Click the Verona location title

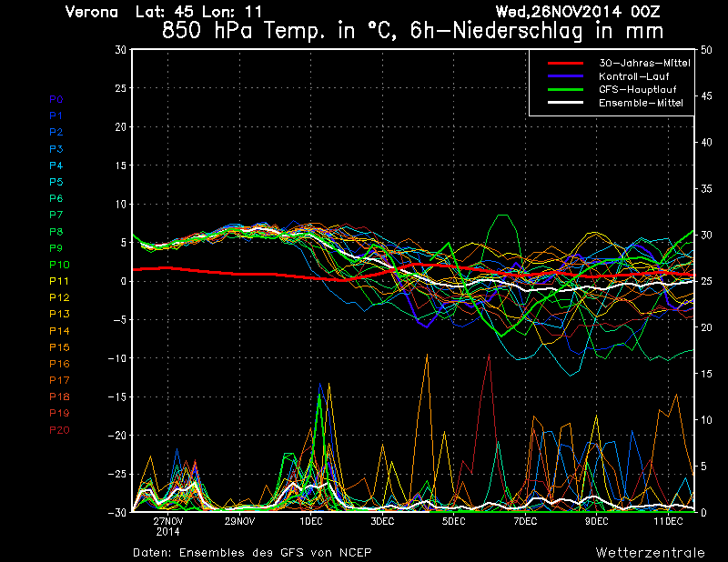(92, 12)
